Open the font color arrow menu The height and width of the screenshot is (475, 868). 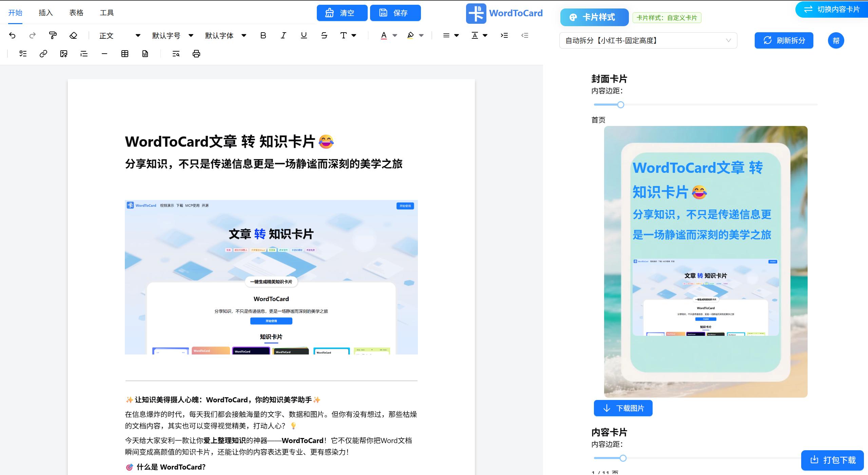(395, 35)
